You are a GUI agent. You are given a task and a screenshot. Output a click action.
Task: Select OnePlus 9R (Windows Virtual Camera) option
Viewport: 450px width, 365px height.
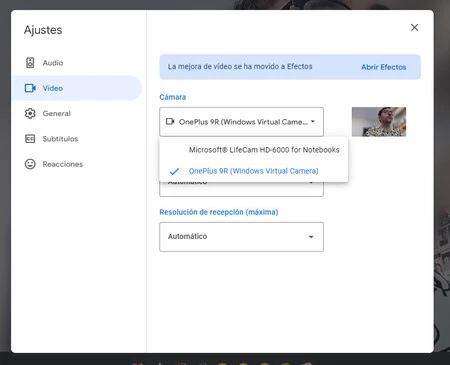(254, 171)
